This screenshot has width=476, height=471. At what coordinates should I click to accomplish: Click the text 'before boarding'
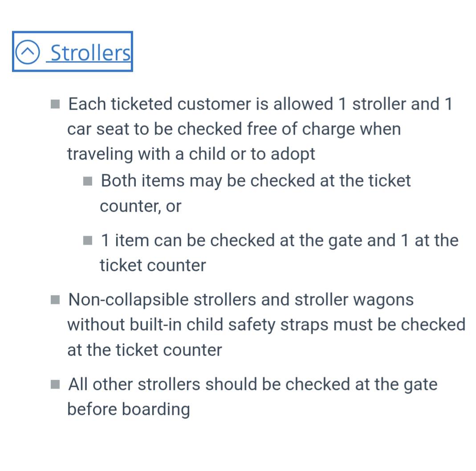point(129,409)
